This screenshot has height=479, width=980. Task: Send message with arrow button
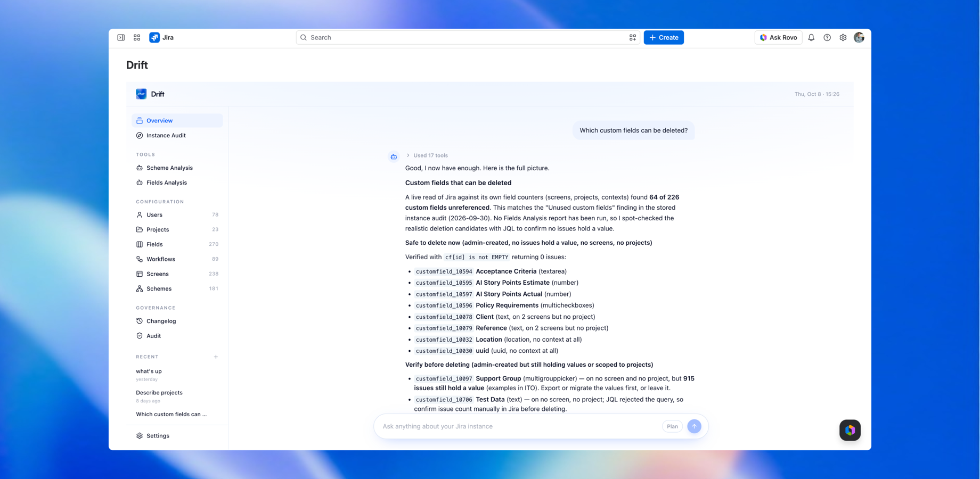click(694, 426)
